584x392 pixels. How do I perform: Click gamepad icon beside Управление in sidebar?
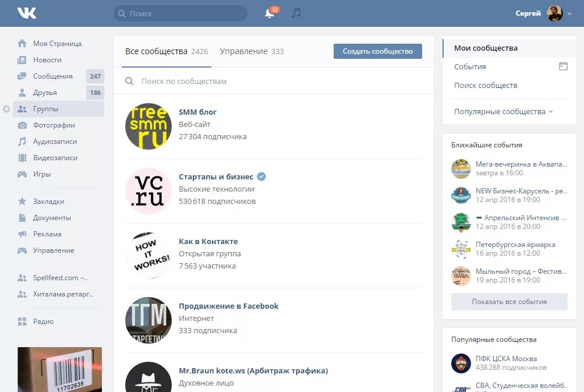[x=22, y=250]
